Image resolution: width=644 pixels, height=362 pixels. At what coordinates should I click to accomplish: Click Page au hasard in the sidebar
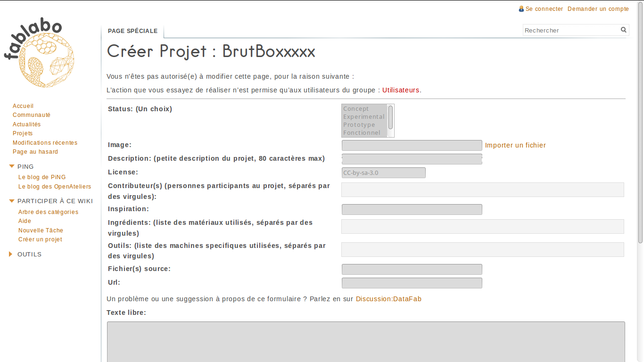[35, 152]
